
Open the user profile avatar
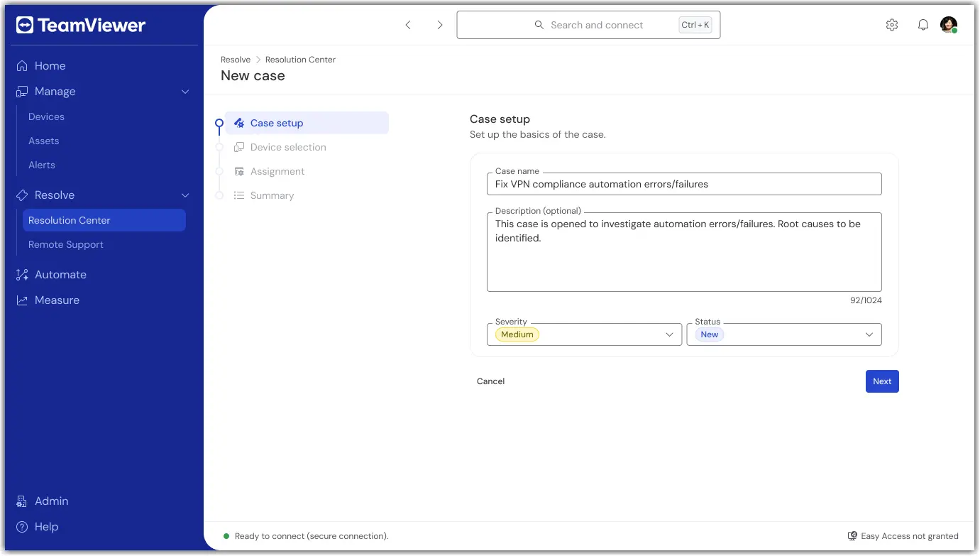point(949,25)
